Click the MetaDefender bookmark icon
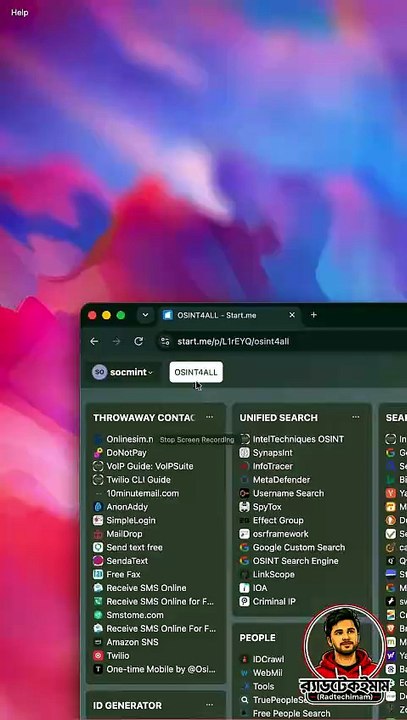 (x=244, y=480)
